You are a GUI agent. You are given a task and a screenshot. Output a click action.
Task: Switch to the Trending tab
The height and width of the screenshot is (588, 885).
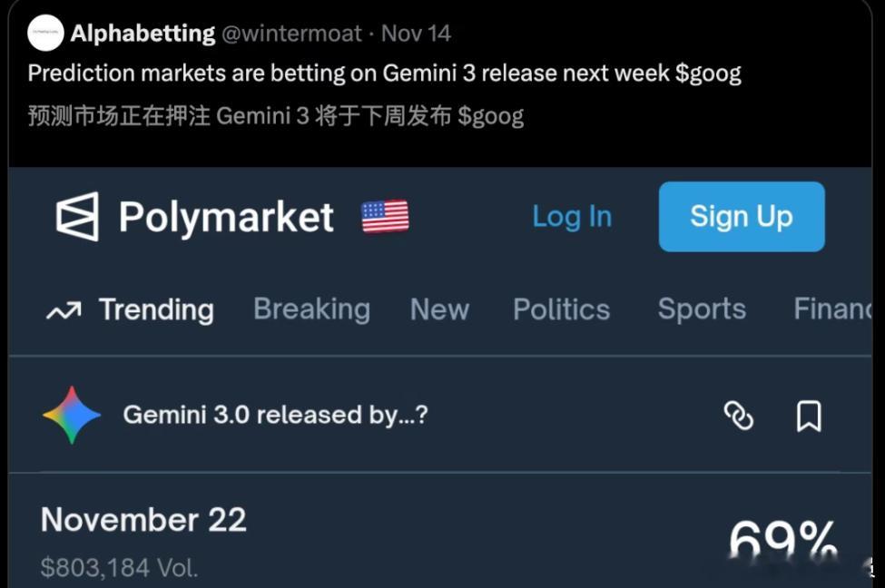(156, 309)
